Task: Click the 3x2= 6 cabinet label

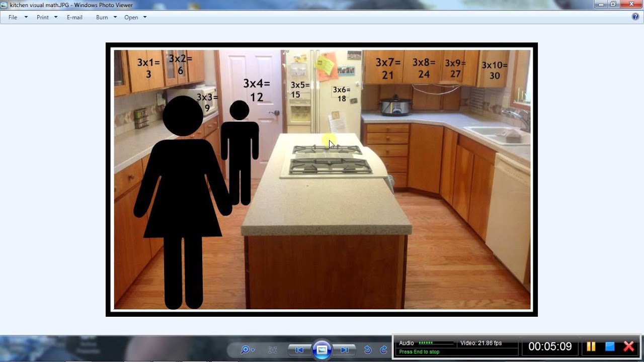Action: click(180, 65)
